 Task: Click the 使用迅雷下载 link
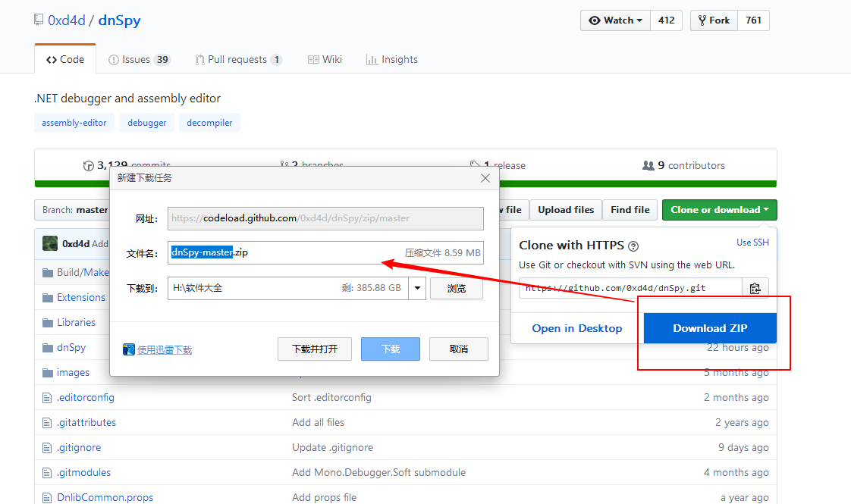165,350
